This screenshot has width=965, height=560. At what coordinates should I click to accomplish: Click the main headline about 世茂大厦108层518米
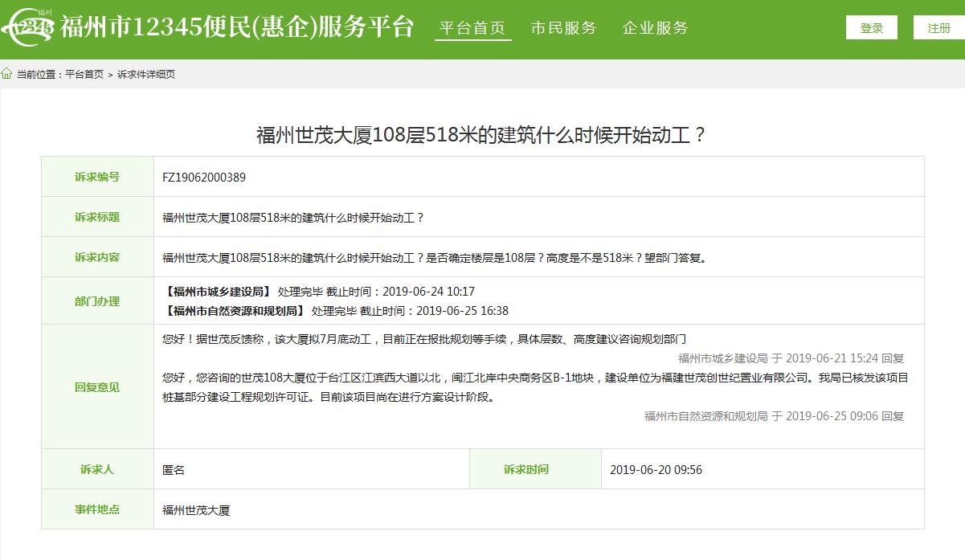482,134
